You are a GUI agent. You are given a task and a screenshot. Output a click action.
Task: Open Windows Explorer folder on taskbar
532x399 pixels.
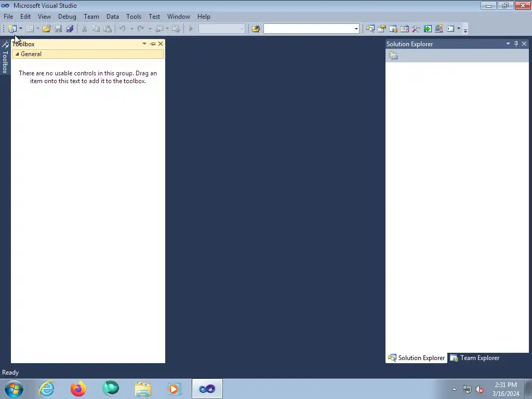[x=143, y=389]
